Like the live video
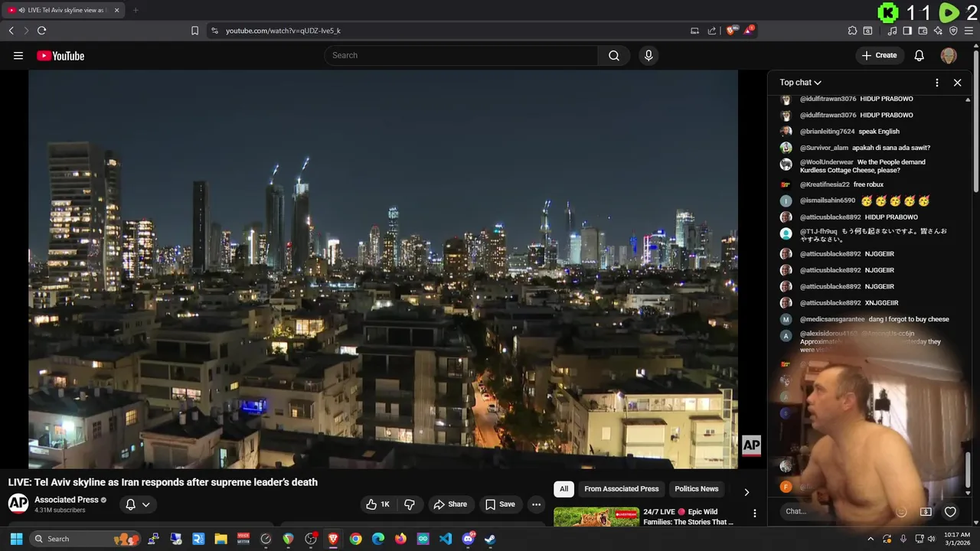The image size is (980, 551). point(379,504)
